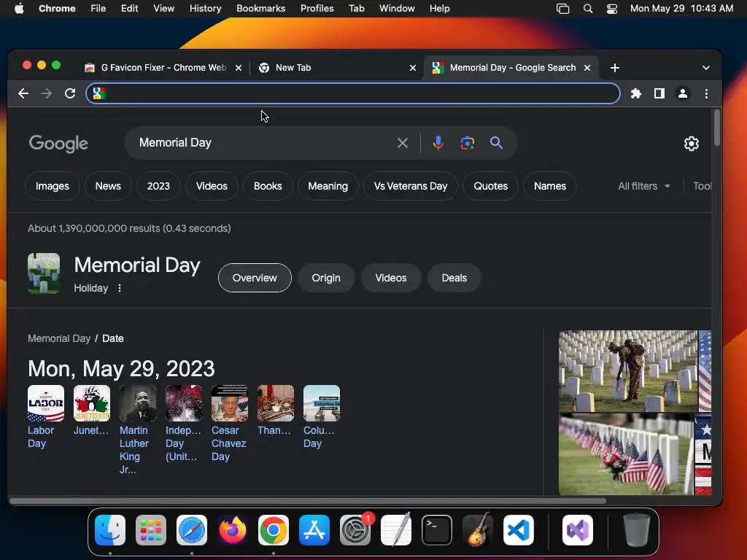Image resolution: width=747 pixels, height=560 pixels.
Task: Open more options next to Holiday
Action: click(x=120, y=288)
